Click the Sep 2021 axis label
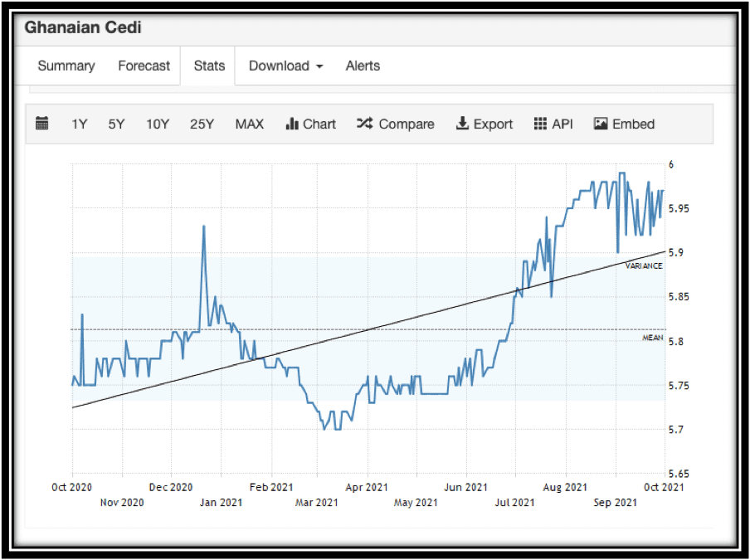Image resolution: width=750 pixels, height=560 pixels. [615, 503]
